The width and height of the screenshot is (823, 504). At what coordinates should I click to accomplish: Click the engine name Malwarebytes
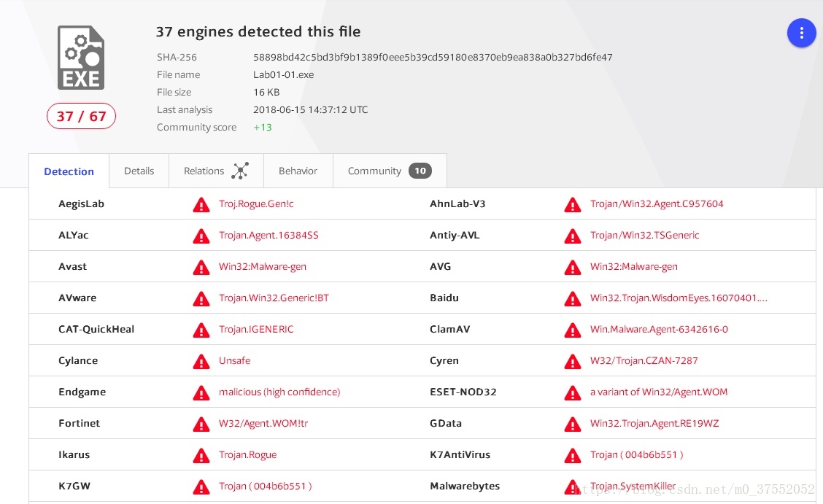tap(465, 486)
